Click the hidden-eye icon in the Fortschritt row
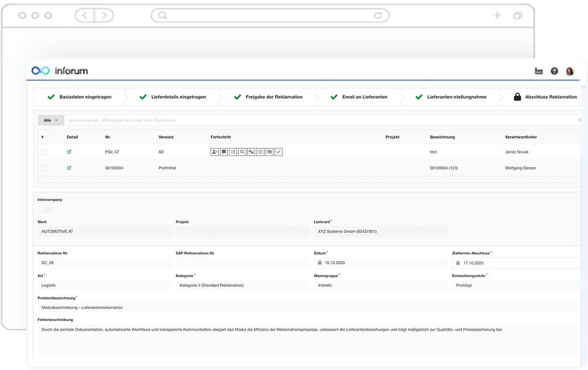The height and width of the screenshot is (370, 588). (269, 152)
